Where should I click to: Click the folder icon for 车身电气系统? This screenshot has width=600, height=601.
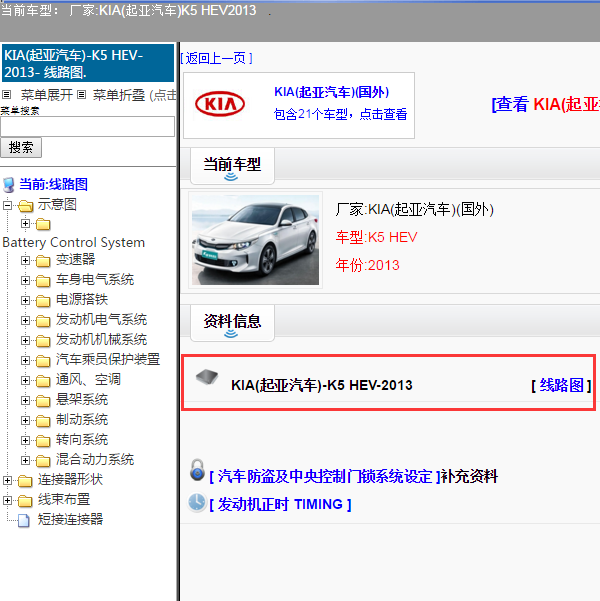tap(43, 281)
